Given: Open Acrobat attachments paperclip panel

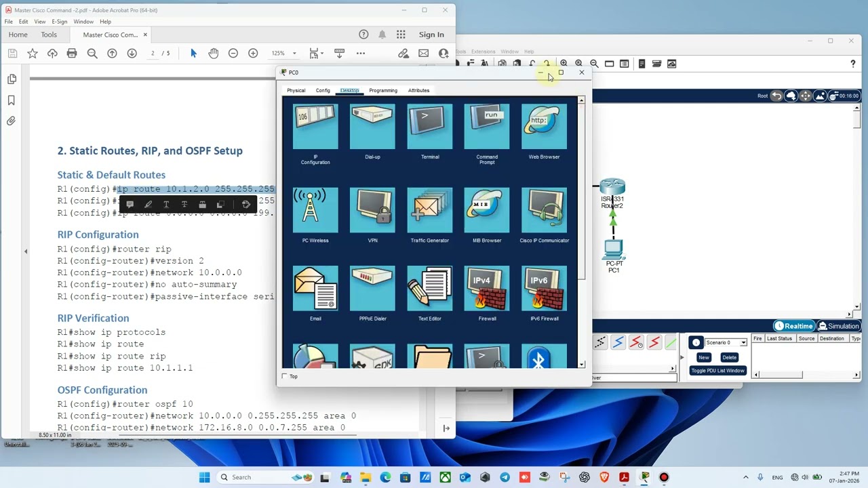Looking at the screenshot, I should [12, 121].
